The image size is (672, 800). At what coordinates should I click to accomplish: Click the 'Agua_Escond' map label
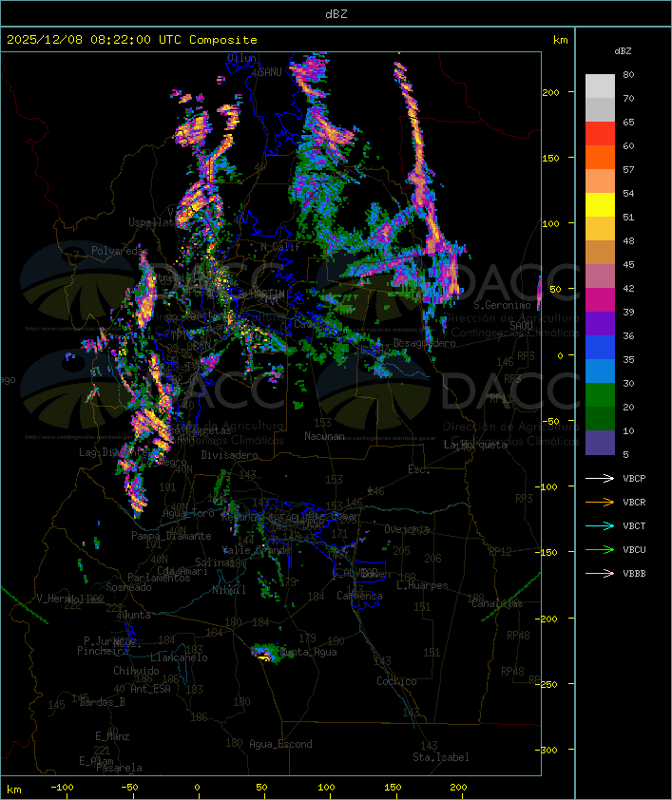[280, 744]
